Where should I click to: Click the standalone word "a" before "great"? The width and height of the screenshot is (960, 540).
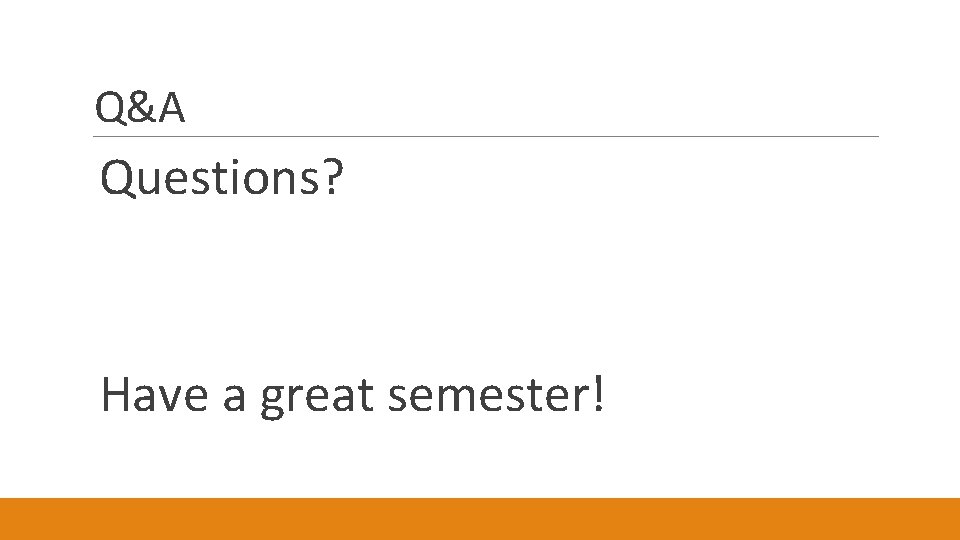click(x=234, y=398)
